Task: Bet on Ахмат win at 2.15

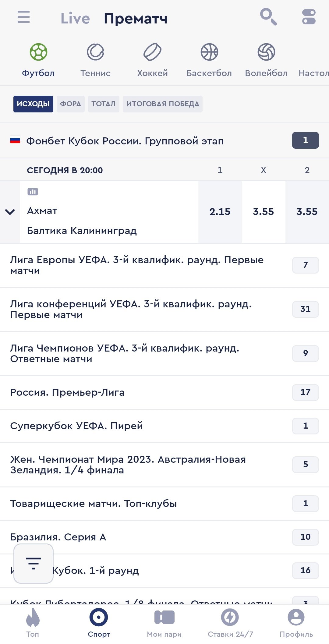Action: coord(220,212)
